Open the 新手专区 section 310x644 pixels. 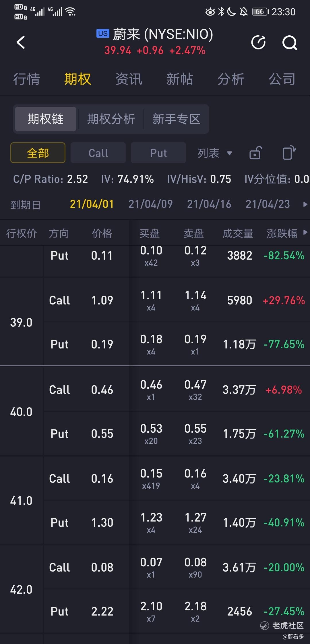[176, 119]
